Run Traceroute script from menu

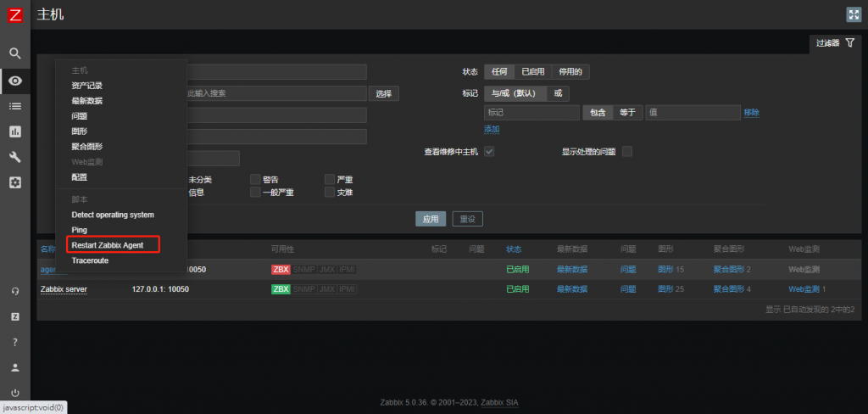(x=90, y=260)
